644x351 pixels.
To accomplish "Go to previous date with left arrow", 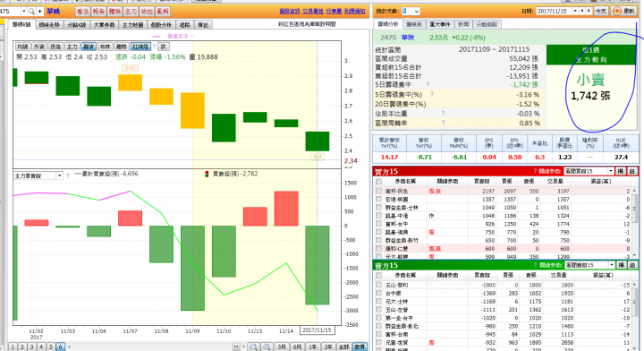I will click(x=582, y=11).
